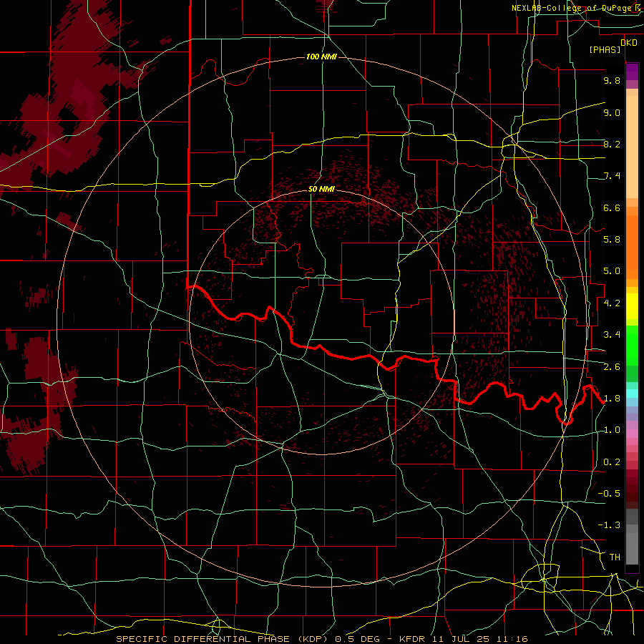Screen dimensions: 644x644
Task: Pick the orange band on color scale
Action: point(632,246)
